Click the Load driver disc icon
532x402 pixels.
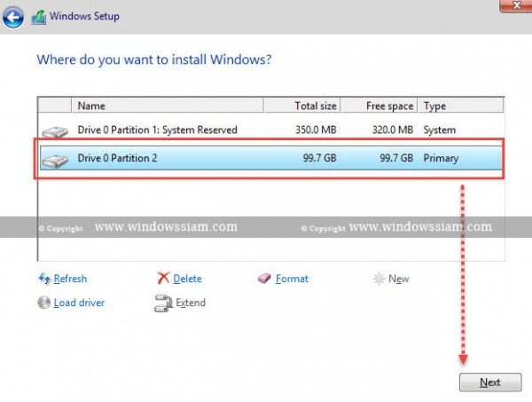44,303
